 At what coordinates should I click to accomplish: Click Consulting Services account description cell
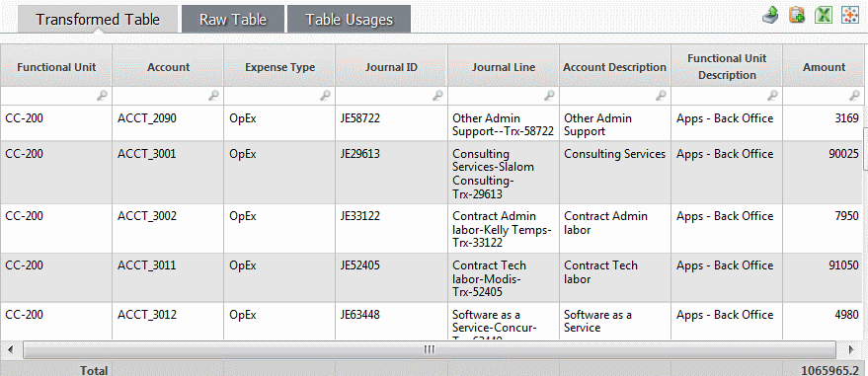tap(615, 172)
